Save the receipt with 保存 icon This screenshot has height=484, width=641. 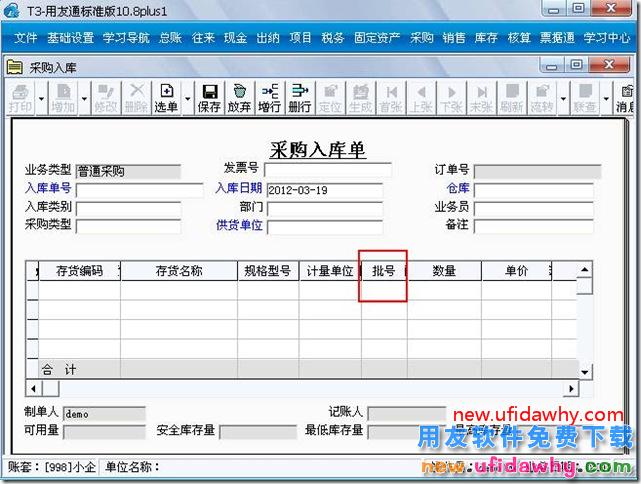point(209,98)
